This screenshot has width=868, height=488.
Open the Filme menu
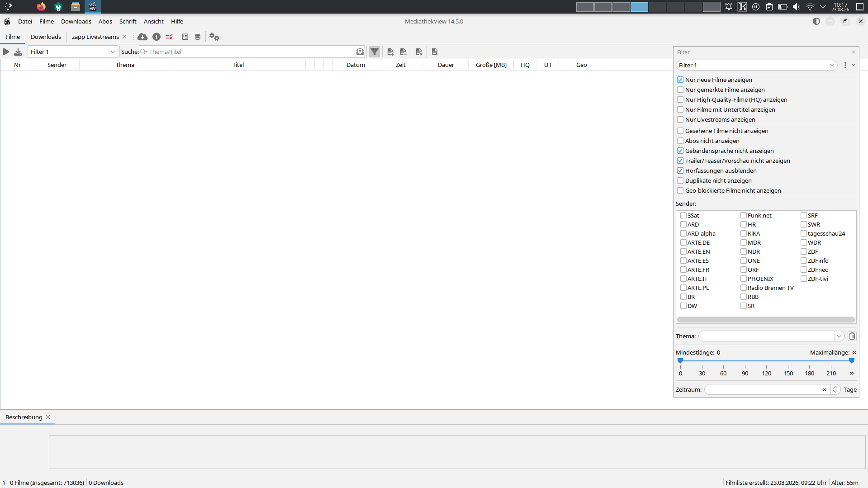point(47,21)
